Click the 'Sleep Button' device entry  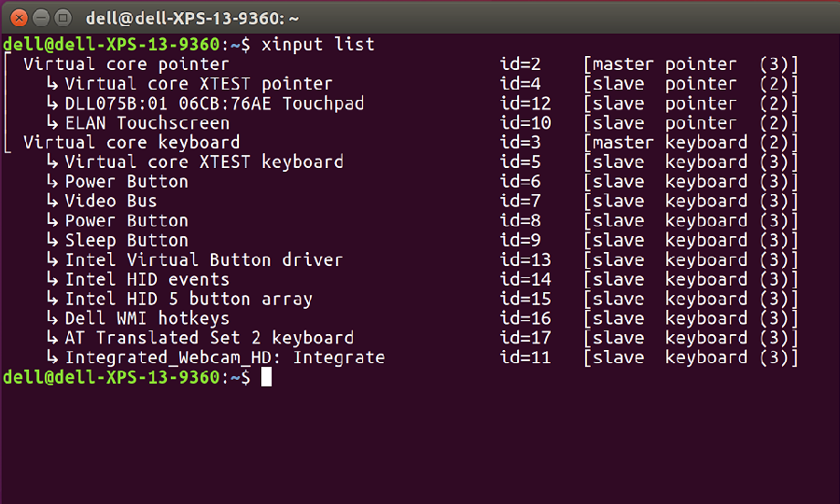pyautogui.click(x=126, y=241)
